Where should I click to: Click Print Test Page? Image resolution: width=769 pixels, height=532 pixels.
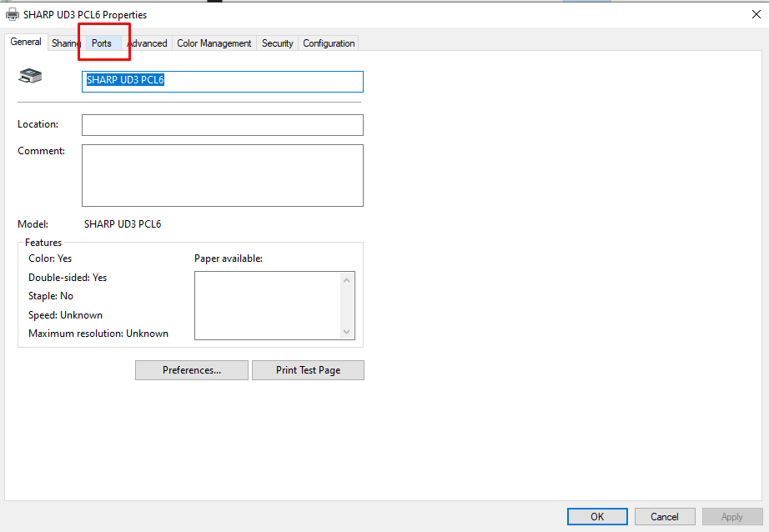[308, 369]
